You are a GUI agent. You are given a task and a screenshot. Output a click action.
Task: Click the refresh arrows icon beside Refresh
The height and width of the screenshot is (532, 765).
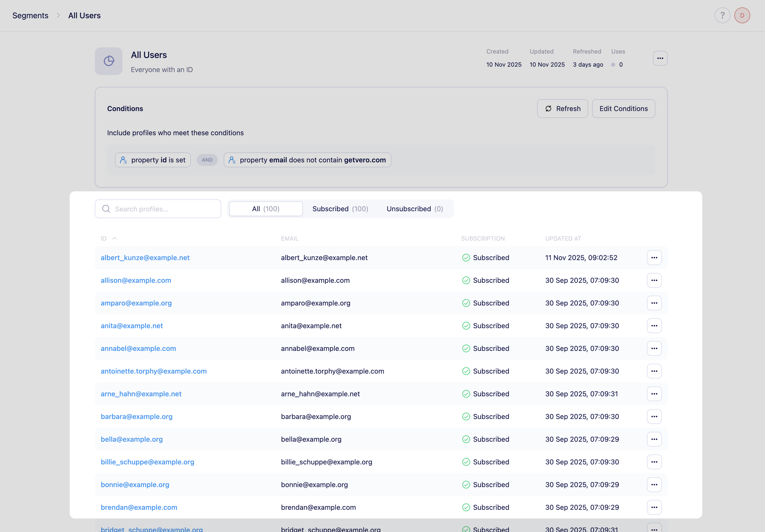click(549, 109)
